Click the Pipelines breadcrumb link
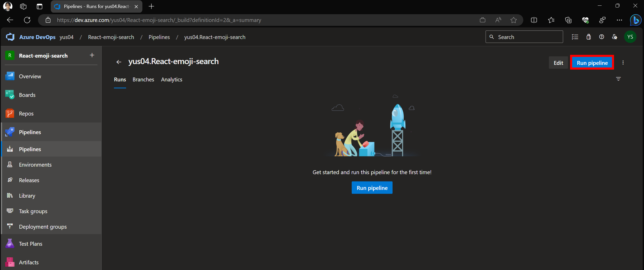 pyautogui.click(x=159, y=37)
